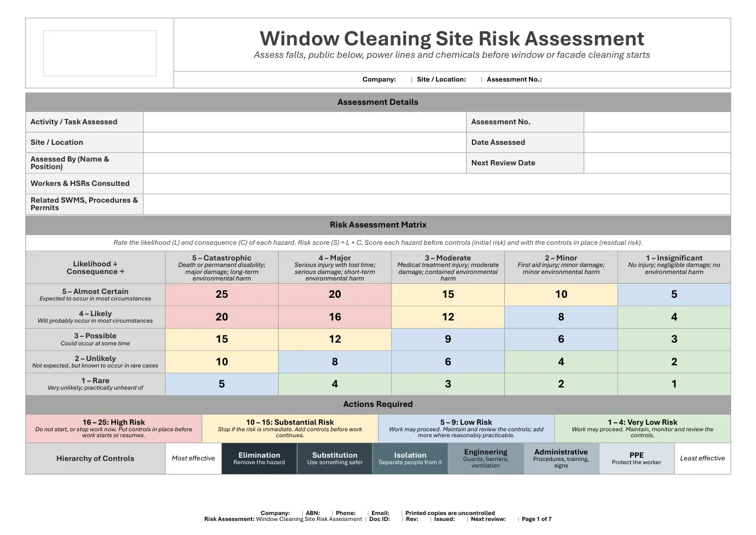This screenshot has width=756, height=535.
Task: Select the 3 – Possible row label
Action: (96, 339)
